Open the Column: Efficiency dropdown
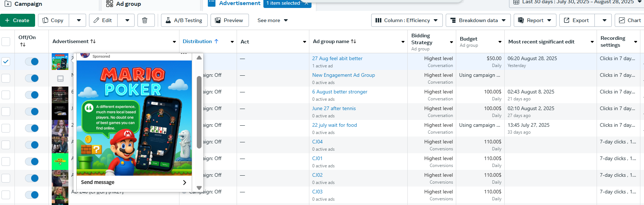This screenshot has width=644, height=205. (407, 20)
